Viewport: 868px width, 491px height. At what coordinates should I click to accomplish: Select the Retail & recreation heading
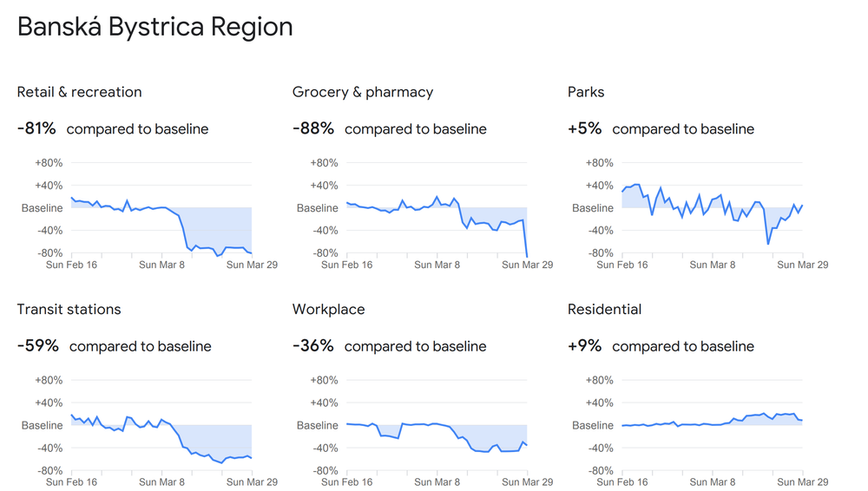click(79, 92)
